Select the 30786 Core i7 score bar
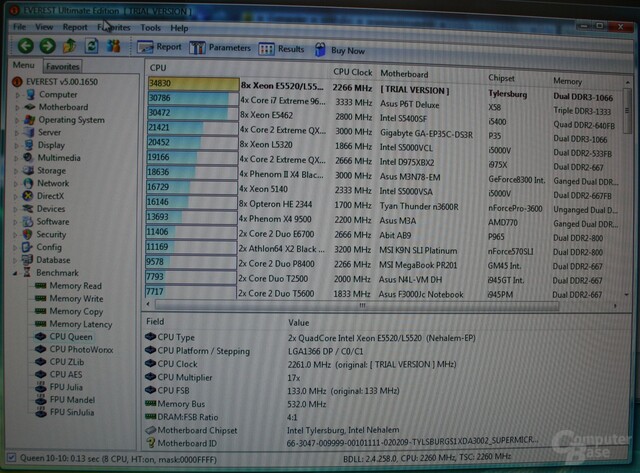Image resolution: width=640 pixels, height=473 pixels. [193, 98]
